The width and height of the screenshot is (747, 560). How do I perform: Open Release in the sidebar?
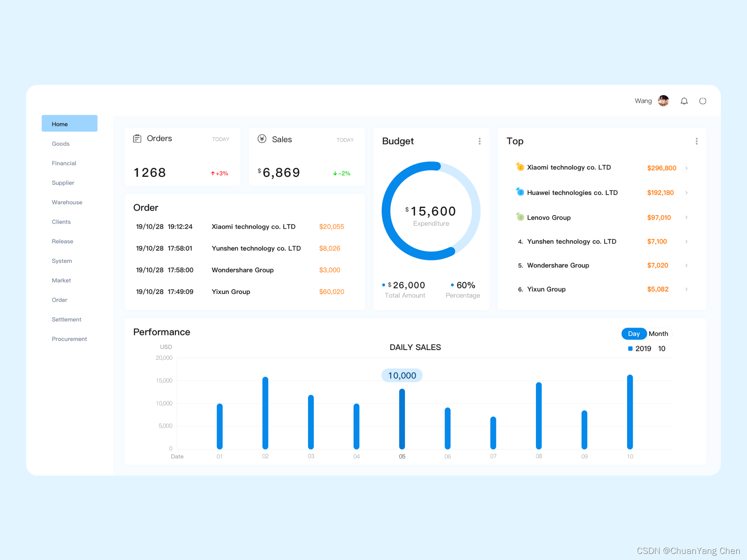pos(63,242)
